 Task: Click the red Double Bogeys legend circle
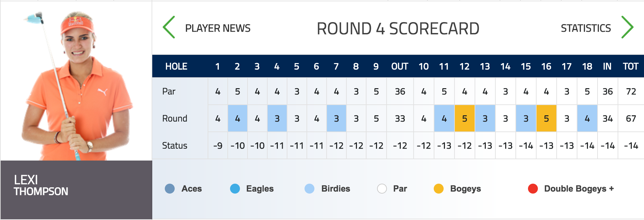pyautogui.click(x=533, y=189)
